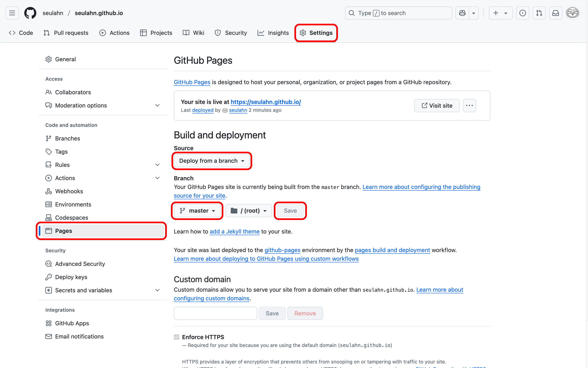The width and height of the screenshot is (588, 368).
Task: Open the Deploy from a branch dropdown
Action: (212, 161)
